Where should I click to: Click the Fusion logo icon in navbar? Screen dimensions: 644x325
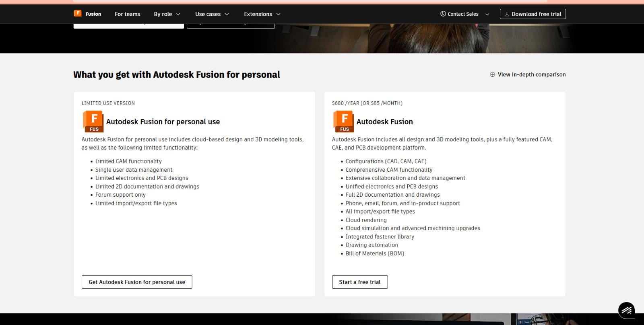78,13
